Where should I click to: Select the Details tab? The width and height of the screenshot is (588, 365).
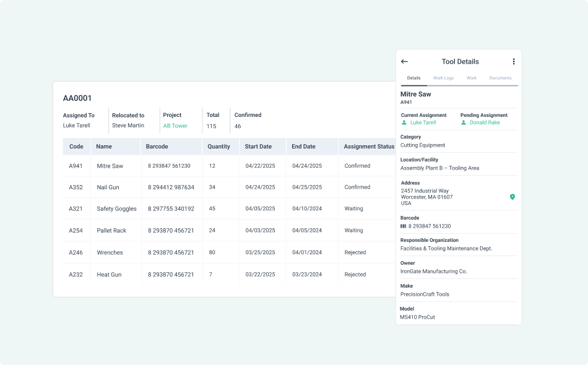[x=413, y=78]
